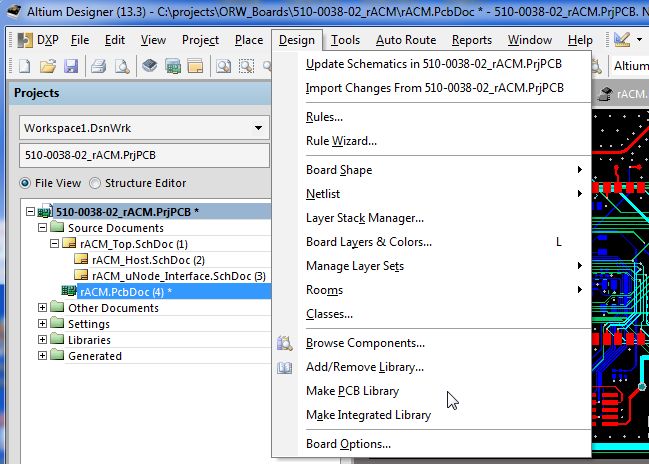Open the PCB release view icon
The height and width of the screenshot is (464, 649).
[x=173, y=66]
